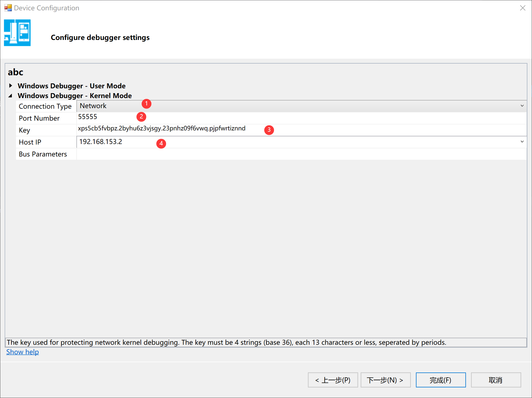Click the abc configuration header
This screenshot has height=398, width=532.
coord(15,72)
